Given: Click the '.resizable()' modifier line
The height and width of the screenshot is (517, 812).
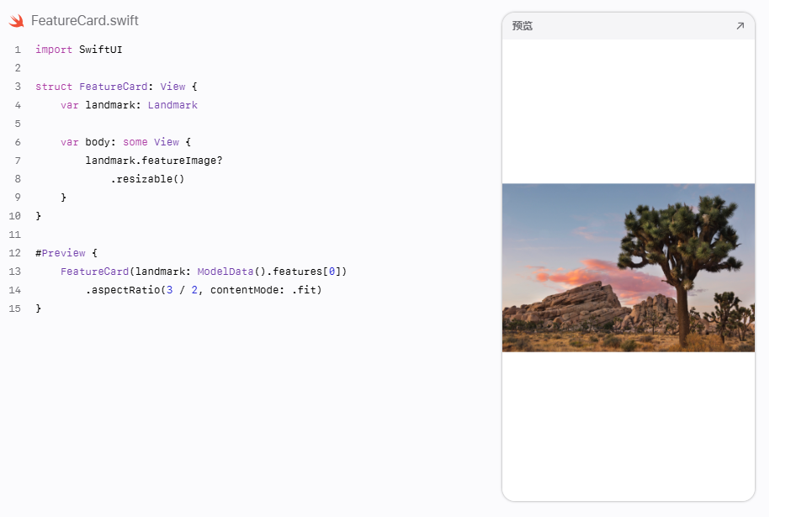Looking at the screenshot, I should [x=147, y=179].
